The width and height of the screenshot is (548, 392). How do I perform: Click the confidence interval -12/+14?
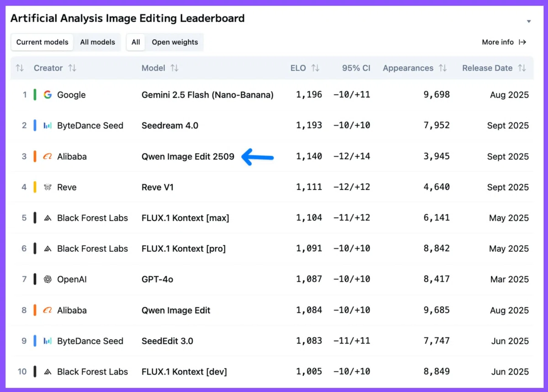[x=352, y=157]
